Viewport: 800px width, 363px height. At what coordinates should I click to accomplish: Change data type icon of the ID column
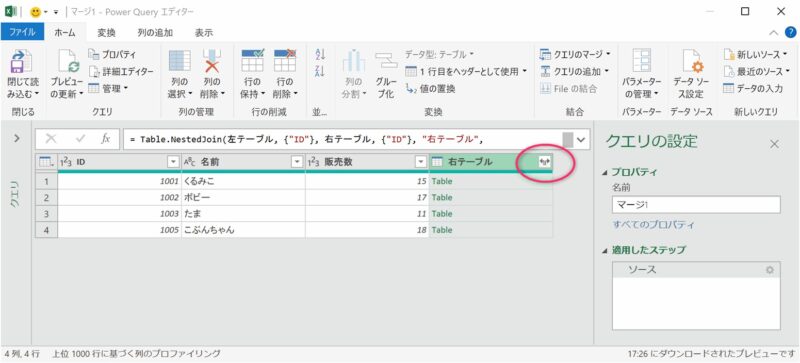click(x=66, y=162)
